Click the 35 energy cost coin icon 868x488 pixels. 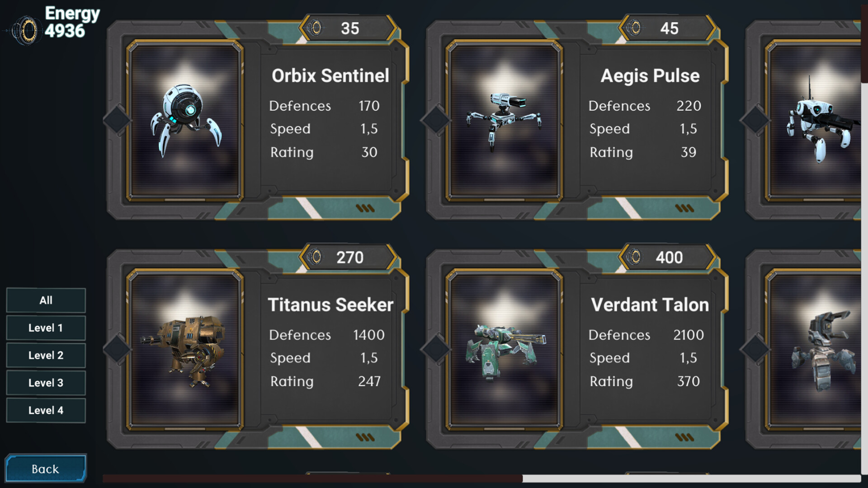tap(316, 28)
